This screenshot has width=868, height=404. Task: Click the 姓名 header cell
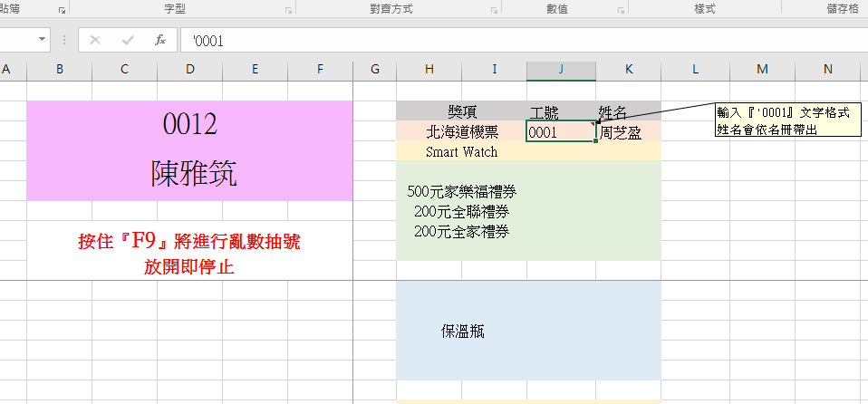point(628,111)
